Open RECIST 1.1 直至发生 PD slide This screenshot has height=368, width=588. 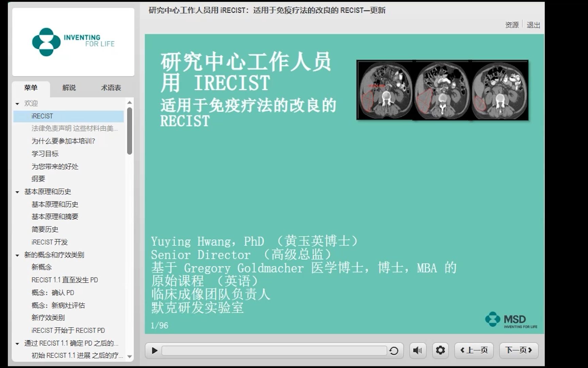coord(65,280)
